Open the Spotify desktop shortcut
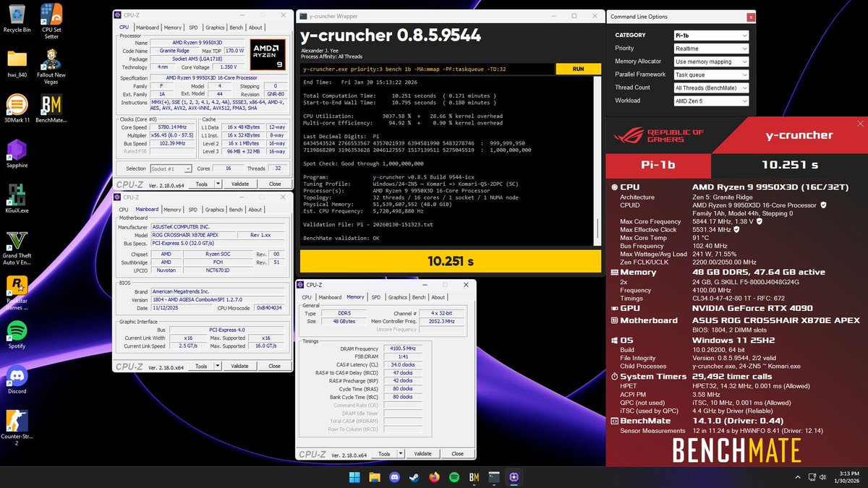 coord(17,336)
